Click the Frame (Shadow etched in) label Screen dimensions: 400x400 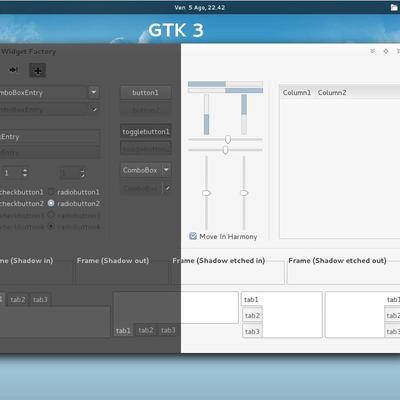click(x=219, y=260)
